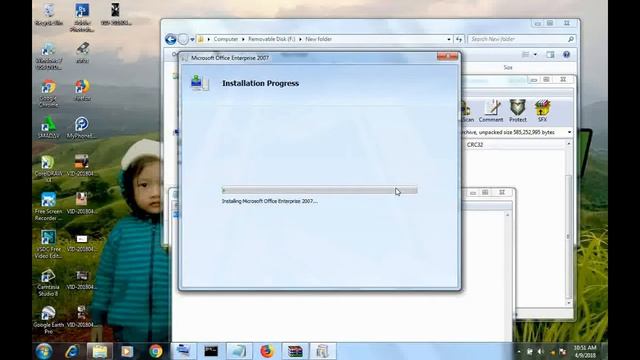Open the Windows Start menu
Image resolution: width=640 pixels, height=360 pixels.
pyautogui.click(x=44, y=351)
